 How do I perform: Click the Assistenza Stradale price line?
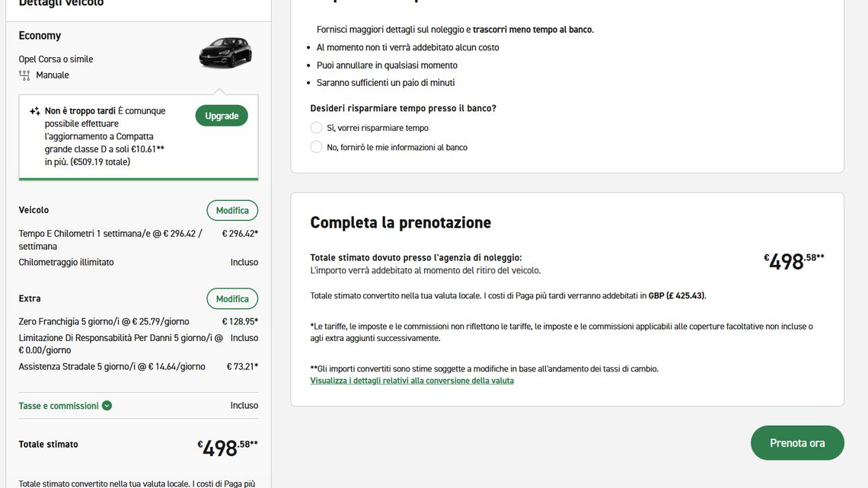coord(139,366)
